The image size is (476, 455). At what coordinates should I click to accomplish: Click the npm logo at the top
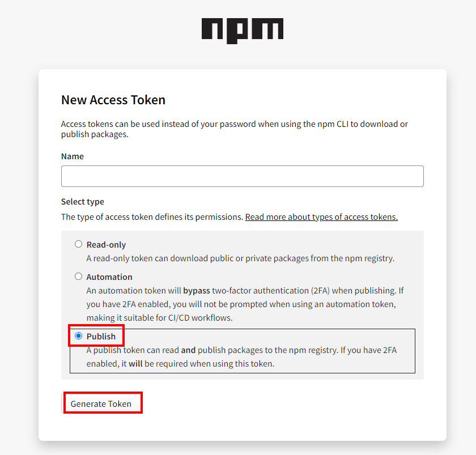pyautogui.click(x=243, y=31)
